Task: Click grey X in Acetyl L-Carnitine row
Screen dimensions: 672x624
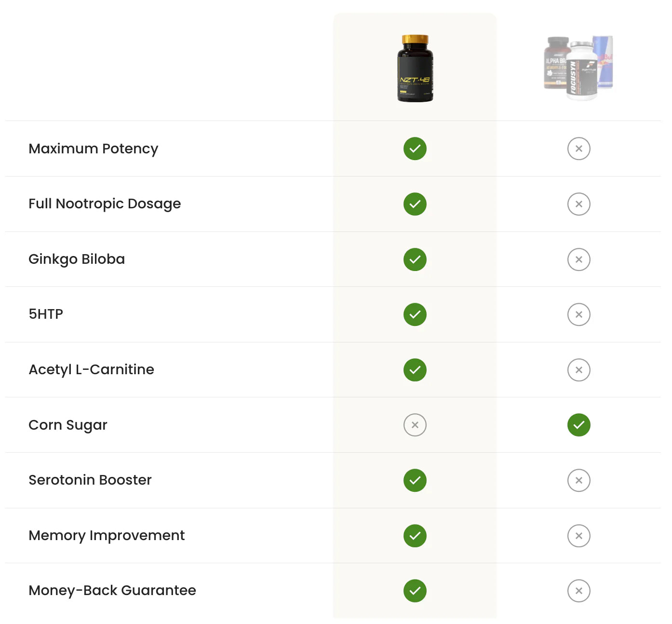Action: (x=578, y=370)
